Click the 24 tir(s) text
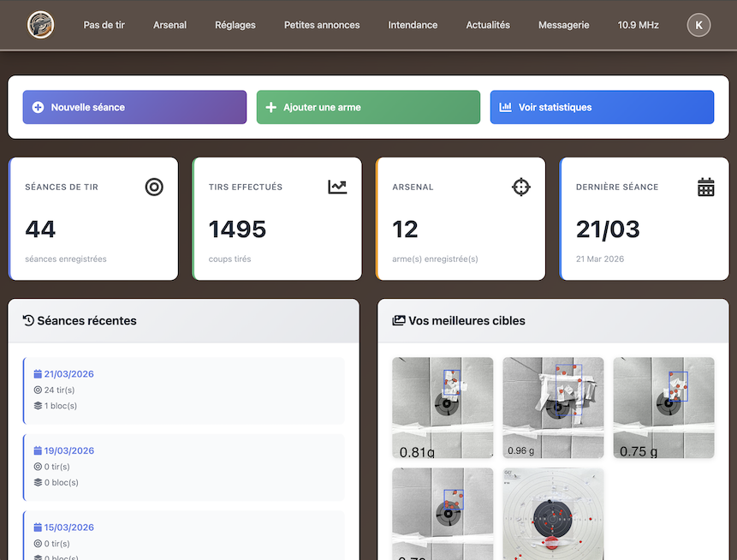 [59, 390]
